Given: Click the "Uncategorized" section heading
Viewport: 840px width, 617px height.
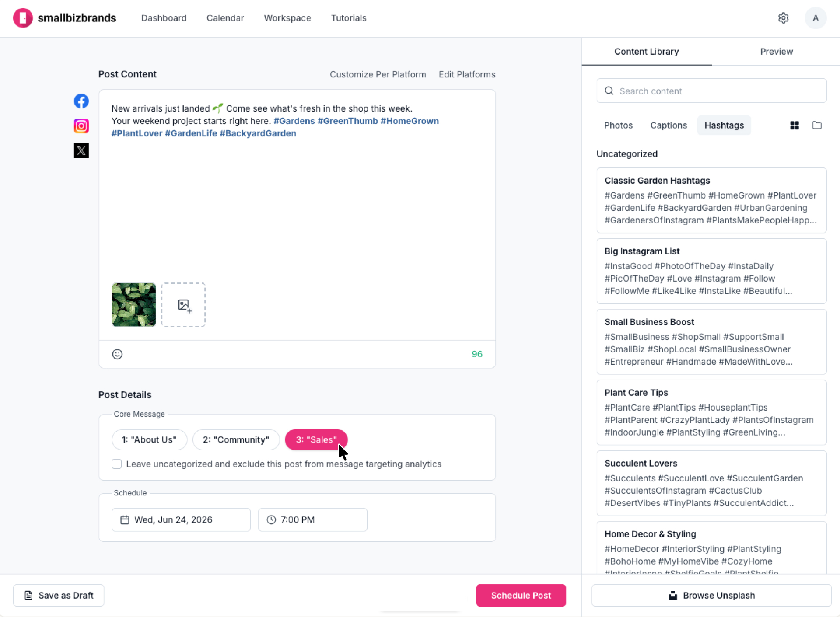Looking at the screenshot, I should click(627, 154).
